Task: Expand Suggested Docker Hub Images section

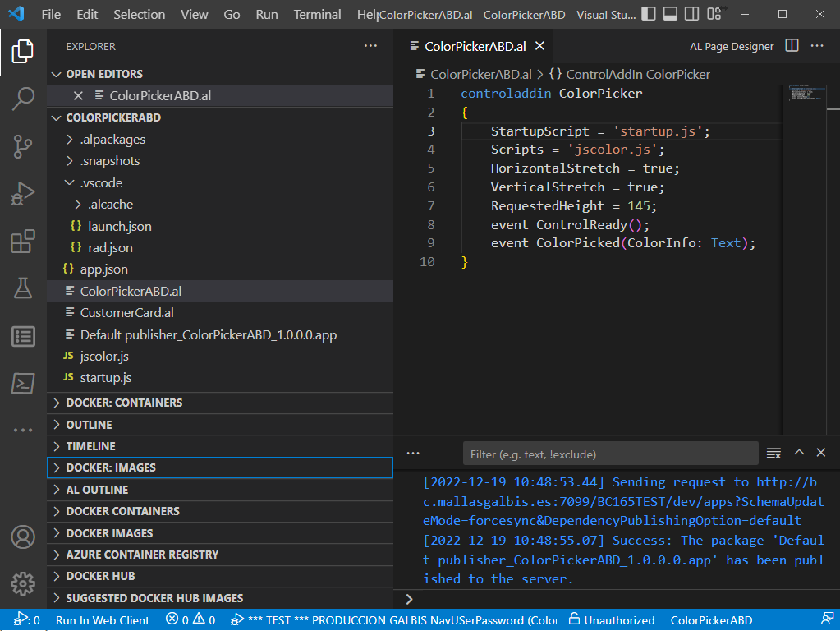Action: [x=220, y=598]
